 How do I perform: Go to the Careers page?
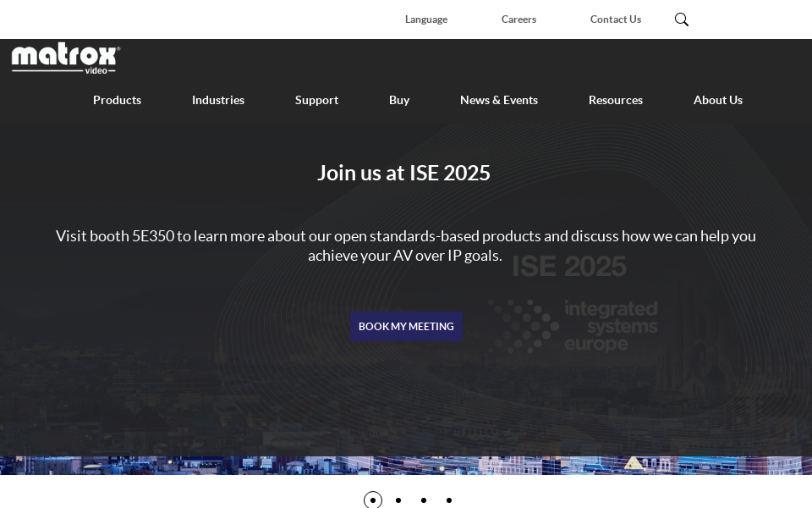tap(518, 19)
